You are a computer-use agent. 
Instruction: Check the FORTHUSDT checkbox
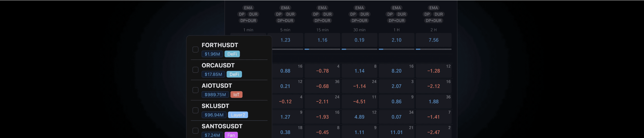click(195, 50)
